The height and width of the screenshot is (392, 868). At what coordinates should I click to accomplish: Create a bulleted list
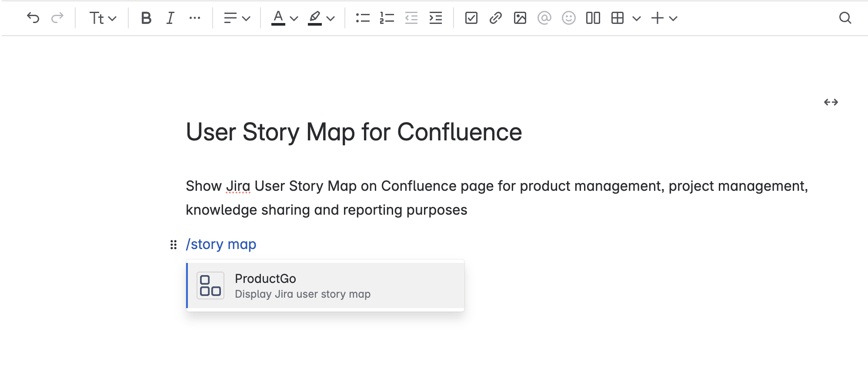362,18
